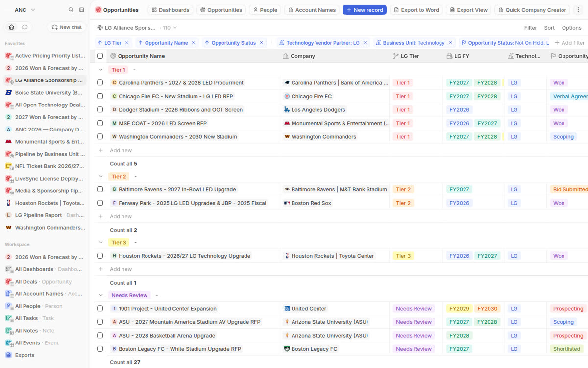588x368 pixels.
Task: Check the Chicago Fire FC row checkbox
Action: click(100, 96)
